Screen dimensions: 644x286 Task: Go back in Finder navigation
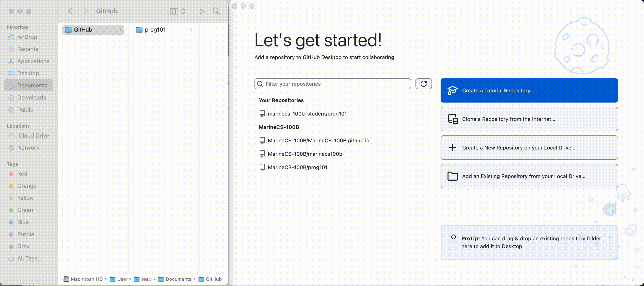70,11
